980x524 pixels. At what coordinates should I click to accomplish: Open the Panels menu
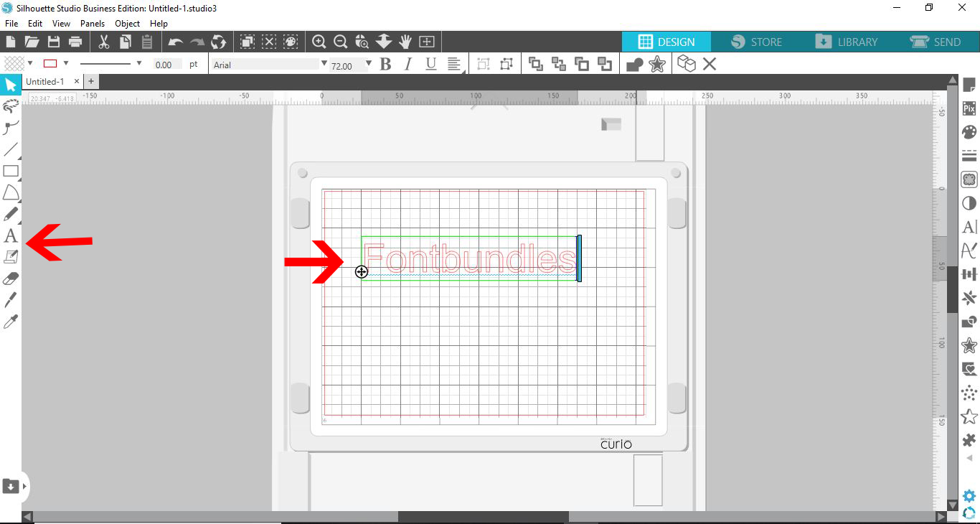[93, 24]
